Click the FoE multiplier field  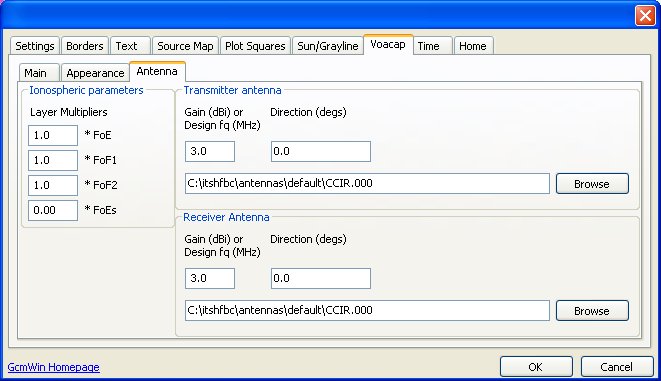coord(53,135)
